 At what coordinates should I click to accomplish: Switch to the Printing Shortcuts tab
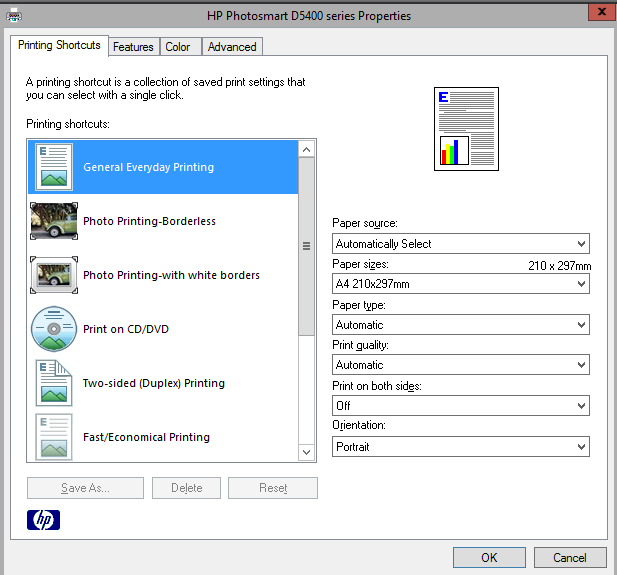click(x=59, y=45)
